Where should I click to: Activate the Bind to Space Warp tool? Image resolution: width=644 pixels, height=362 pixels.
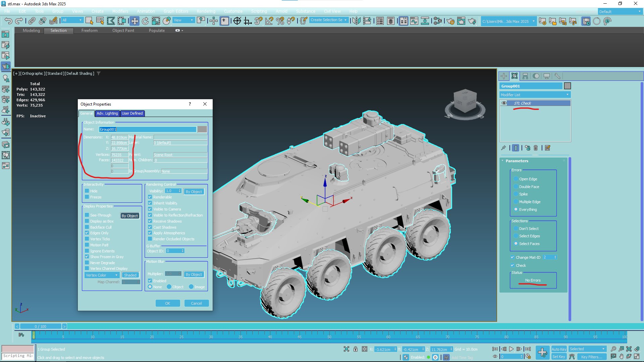(x=53, y=21)
